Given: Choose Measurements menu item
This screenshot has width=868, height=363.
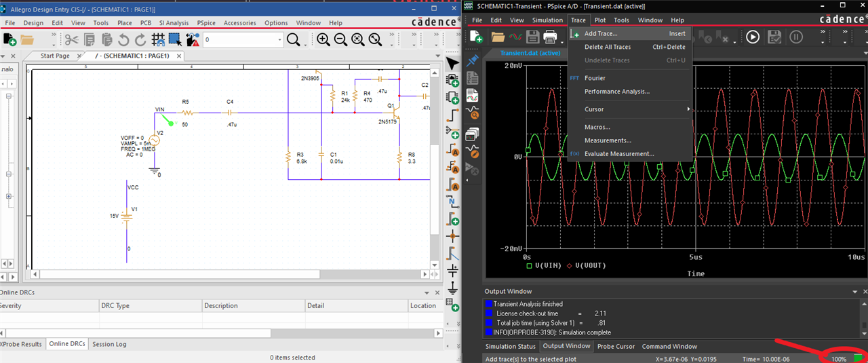Looking at the screenshot, I should (x=629, y=140).
